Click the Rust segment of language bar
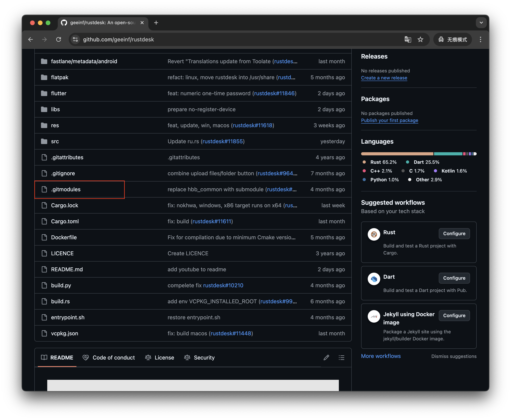The height and width of the screenshot is (420, 511). tap(397, 154)
